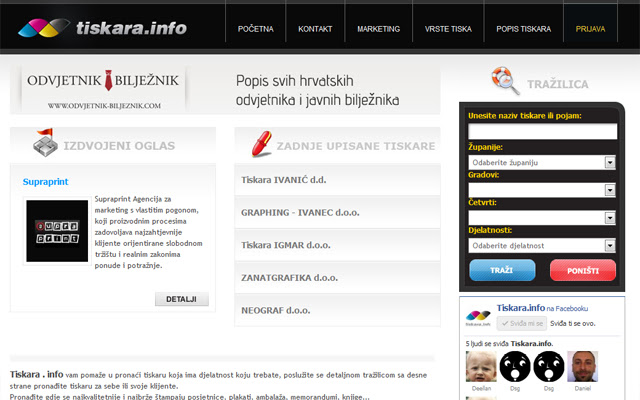
Task: Expand the Županije dropdown
Action: (x=542, y=162)
